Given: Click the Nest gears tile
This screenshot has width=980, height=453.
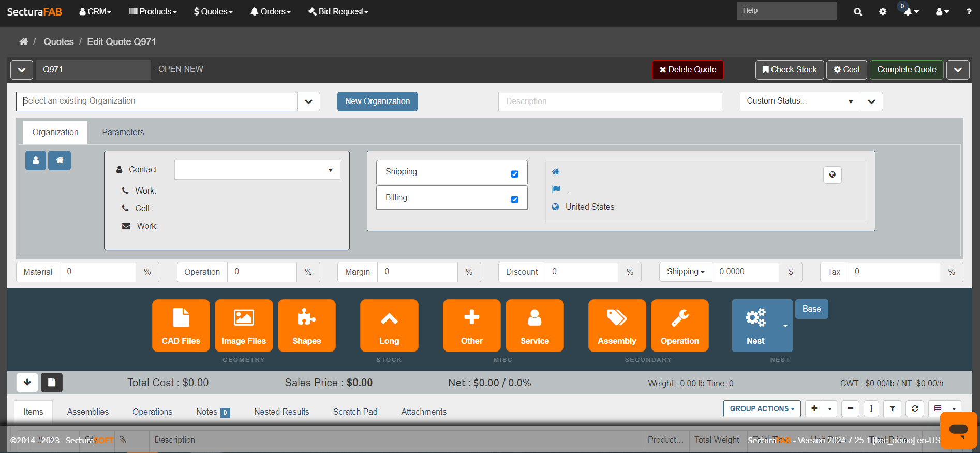Looking at the screenshot, I should pyautogui.click(x=755, y=326).
